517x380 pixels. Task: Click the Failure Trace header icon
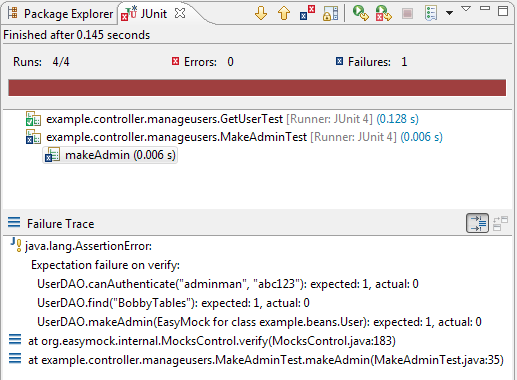tap(14, 222)
